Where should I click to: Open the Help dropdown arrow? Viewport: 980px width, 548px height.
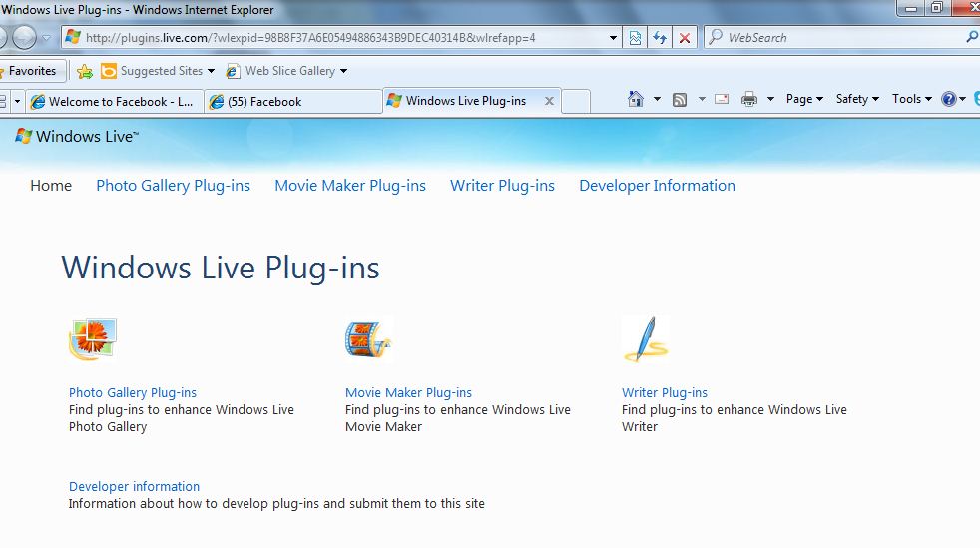(962, 99)
